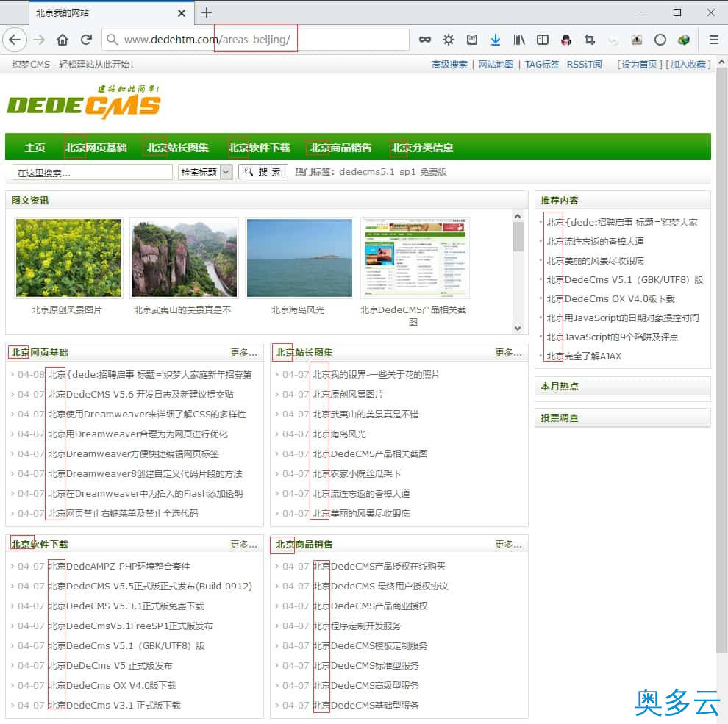The image size is (728, 724).
Task: Open 北京站长图集 in green nav bar
Action: click(177, 148)
